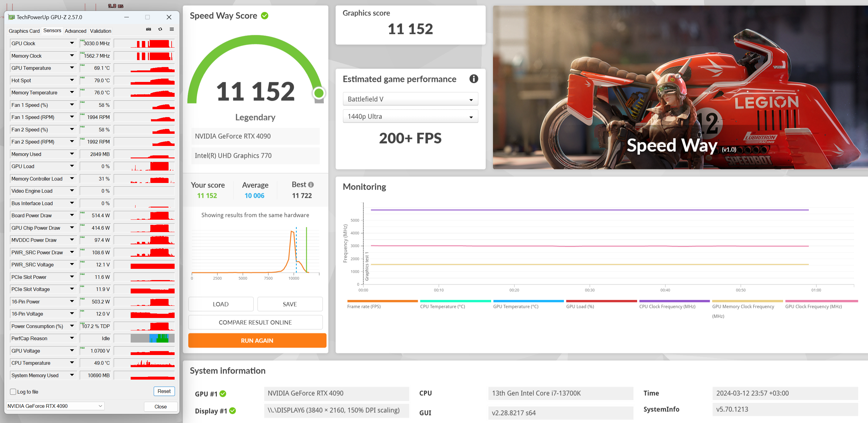Screen dimensions: 868x423
Task: Click the Display #1 green check icon
Action: (232, 411)
